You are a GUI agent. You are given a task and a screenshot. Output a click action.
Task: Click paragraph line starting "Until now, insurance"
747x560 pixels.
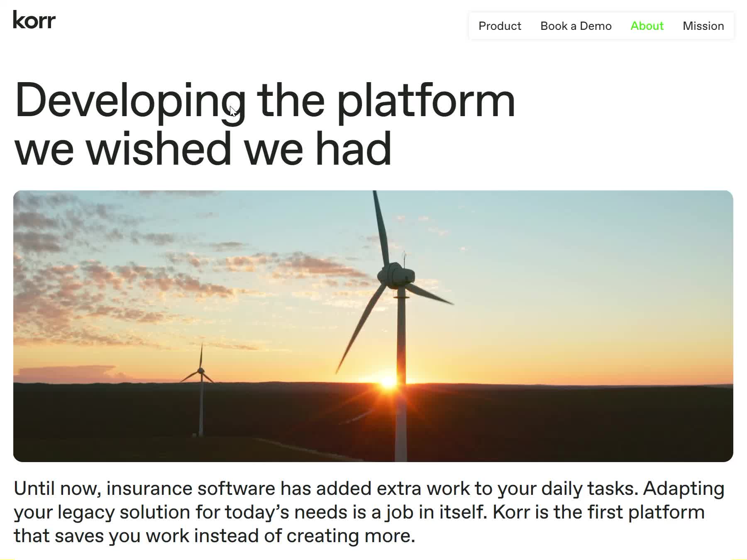[x=369, y=488]
